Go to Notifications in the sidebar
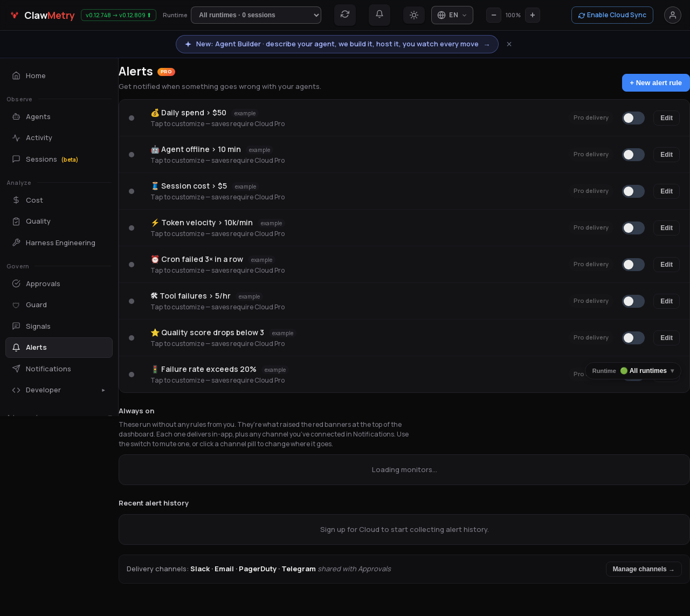This screenshot has height=616, width=690. (x=59, y=369)
